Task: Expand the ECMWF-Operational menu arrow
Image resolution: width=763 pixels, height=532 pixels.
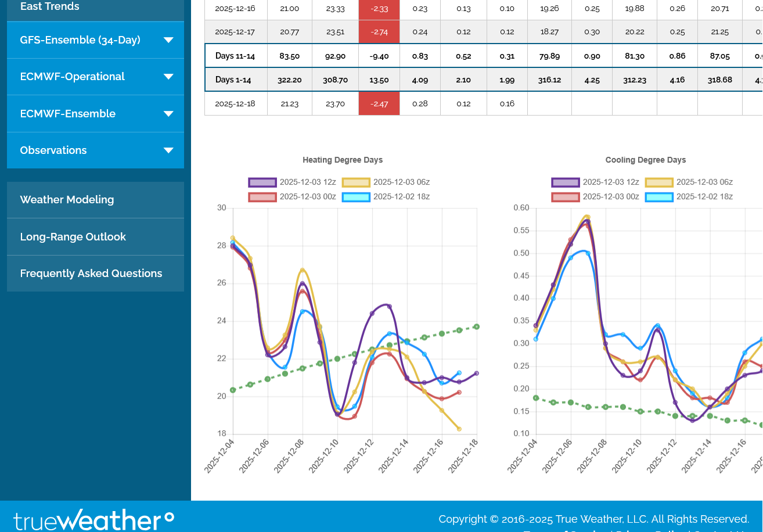Action: [168, 77]
